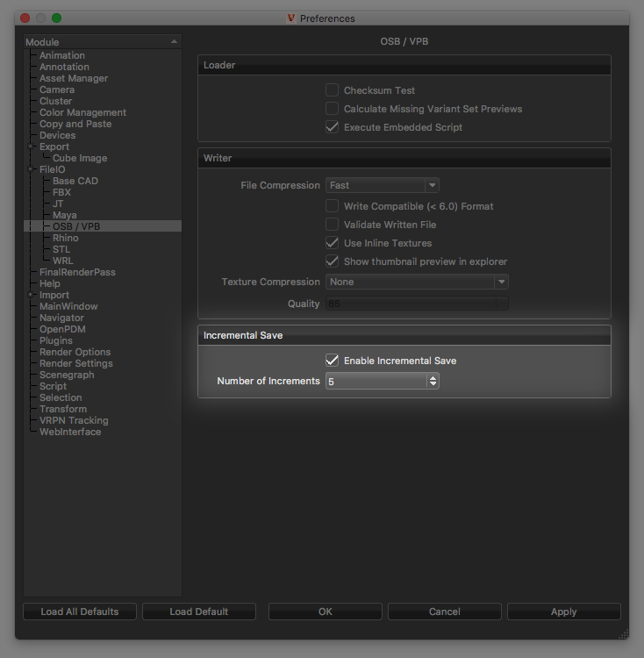Image resolution: width=644 pixels, height=658 pixels.
Task: Disable Enable Incremental Save checkbox
Action: pos(332,361)
